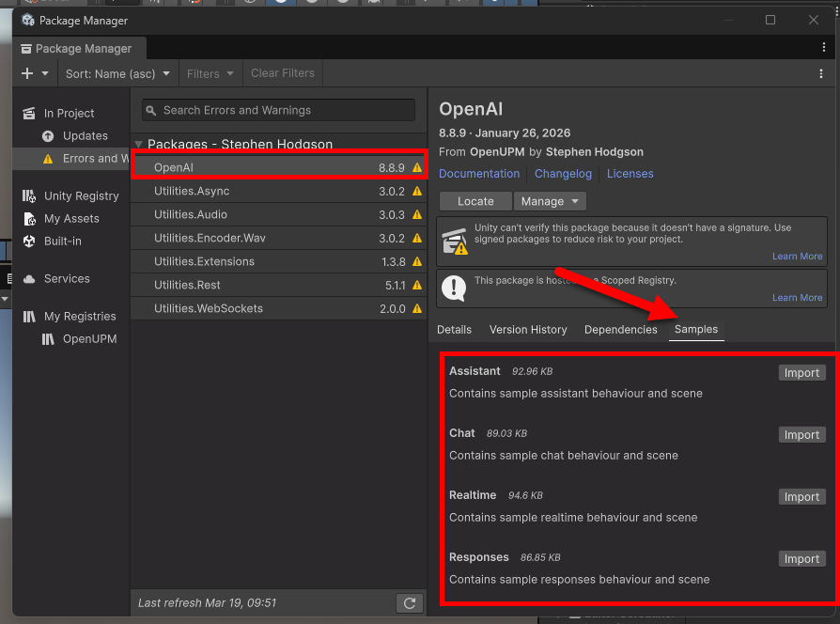Click the OpenUPM books icon

point(48,339)
